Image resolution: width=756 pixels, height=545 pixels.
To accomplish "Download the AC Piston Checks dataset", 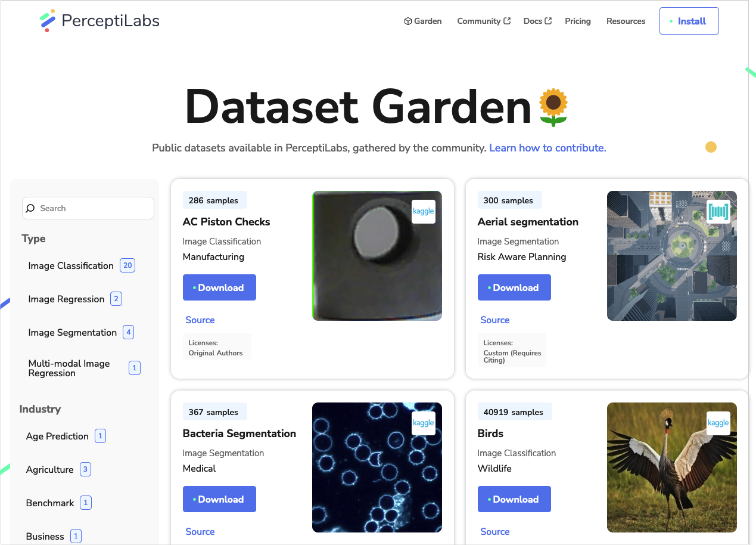I will pos(219,287).
